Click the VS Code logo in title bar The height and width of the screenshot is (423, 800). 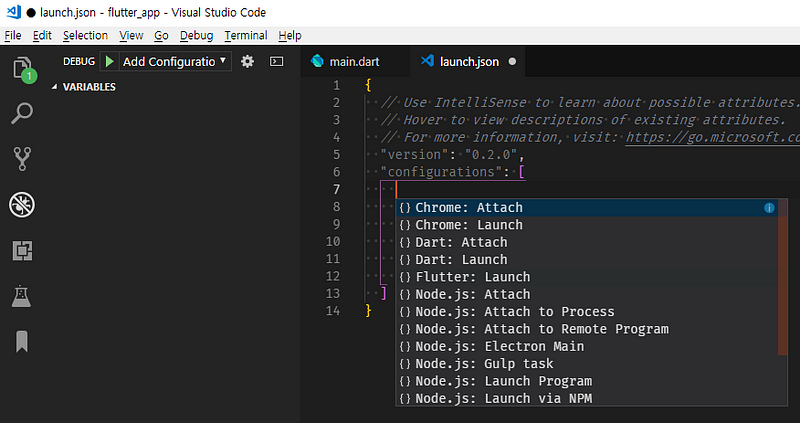point(13,12)
